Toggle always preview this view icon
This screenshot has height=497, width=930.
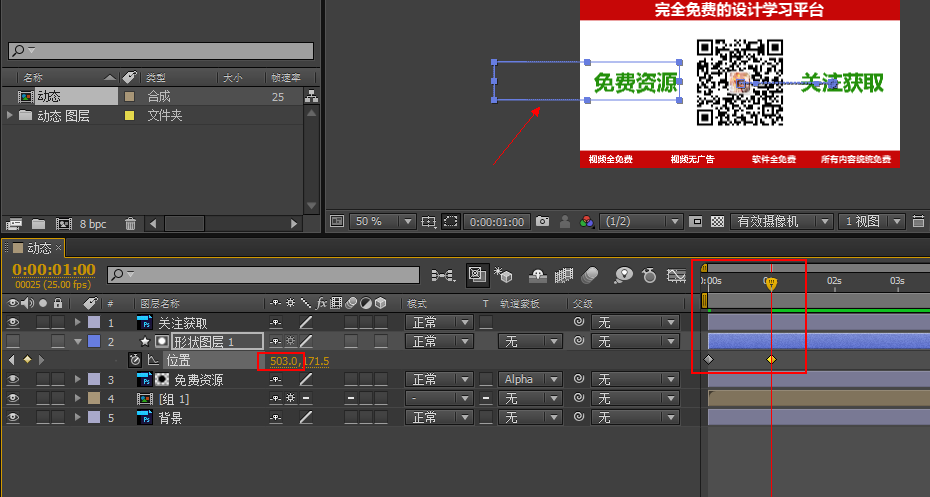pos(337,222)
